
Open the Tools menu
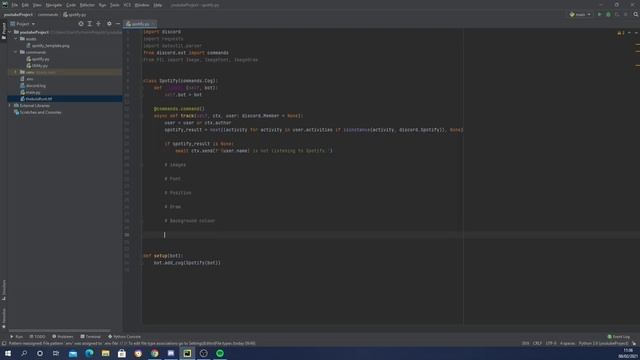115,5
